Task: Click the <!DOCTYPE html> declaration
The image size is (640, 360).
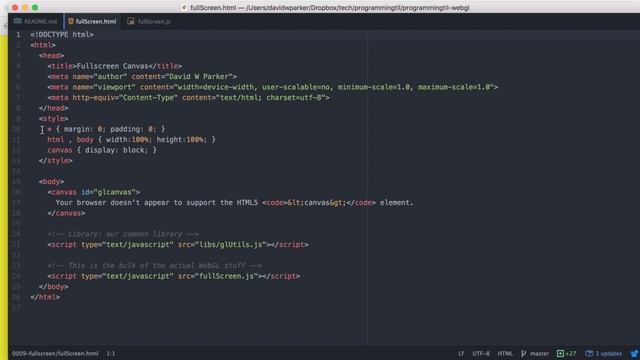Action: pos(62,35)
